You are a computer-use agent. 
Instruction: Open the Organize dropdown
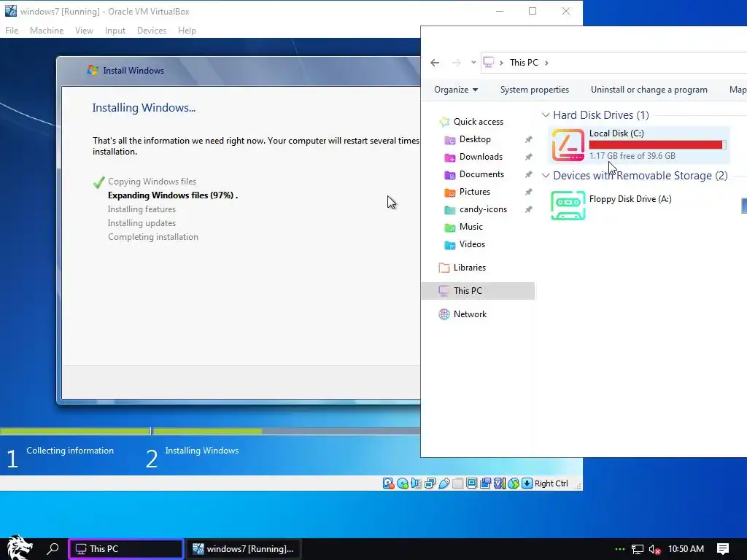click(456, 90)
